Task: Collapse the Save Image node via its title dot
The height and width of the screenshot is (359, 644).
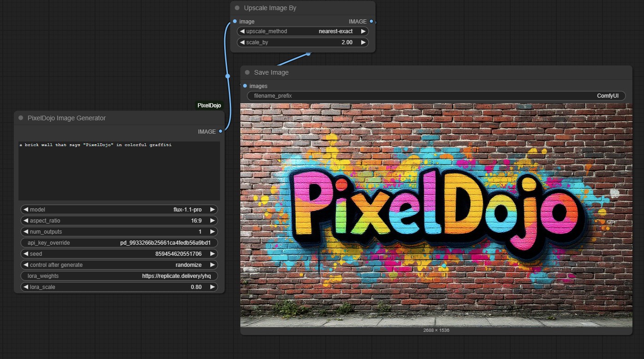Action: point(247,72)
